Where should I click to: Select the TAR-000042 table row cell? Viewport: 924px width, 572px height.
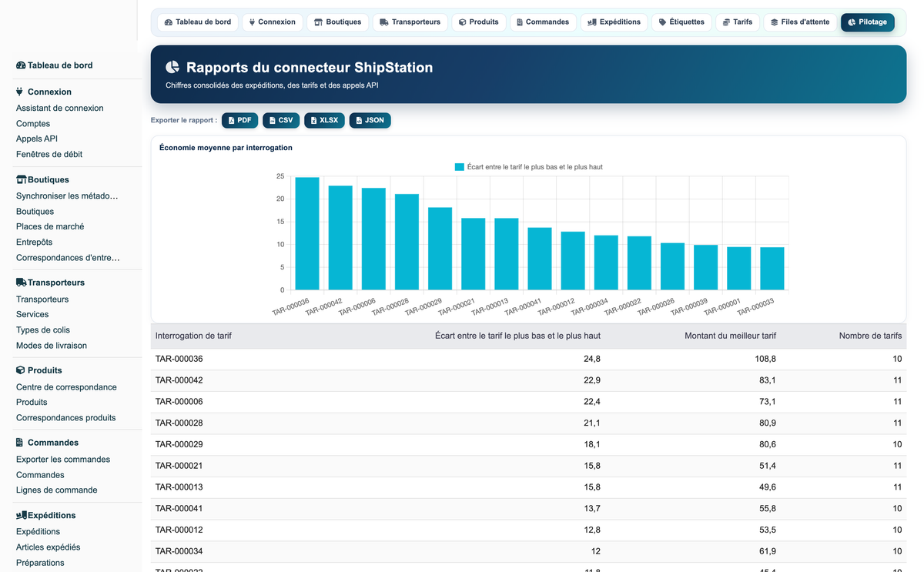tap(179, 380)
